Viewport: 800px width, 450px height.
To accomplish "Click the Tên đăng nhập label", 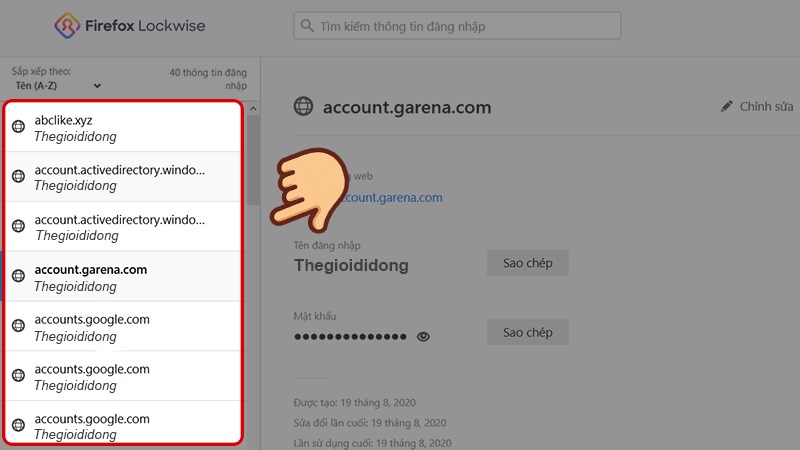I will (327, 245).
